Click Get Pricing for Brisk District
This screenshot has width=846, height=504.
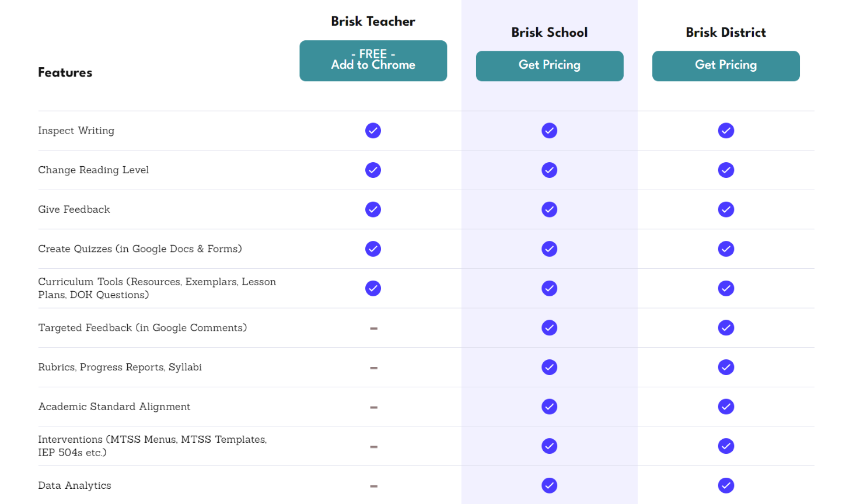tap(726, 66)
